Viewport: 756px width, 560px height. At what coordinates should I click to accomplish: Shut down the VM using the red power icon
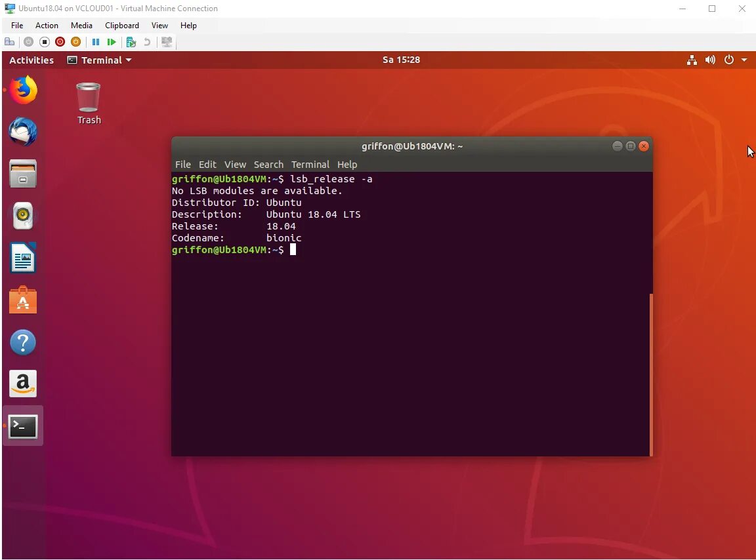pos(60,42)
